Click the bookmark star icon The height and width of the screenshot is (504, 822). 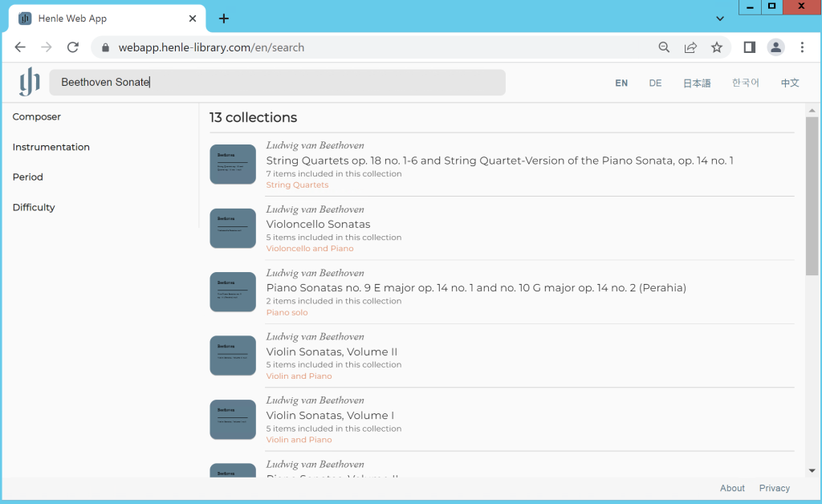pos(717,47)
